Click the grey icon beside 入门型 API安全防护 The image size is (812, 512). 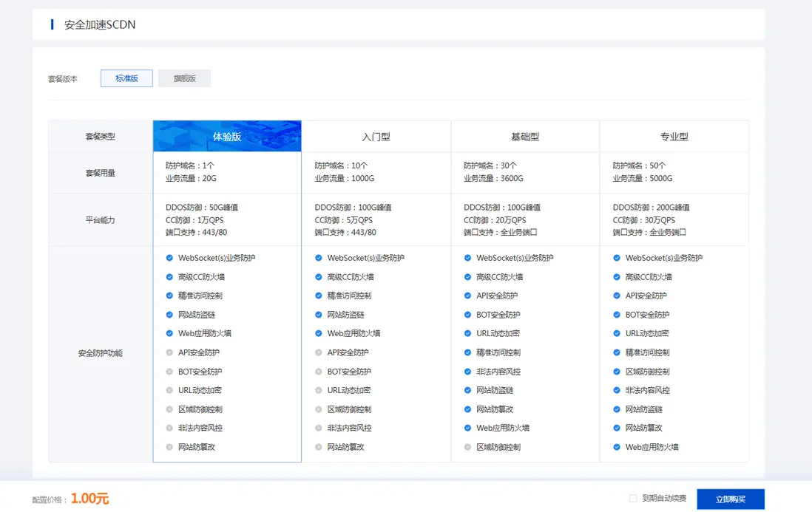pos(319,352)
